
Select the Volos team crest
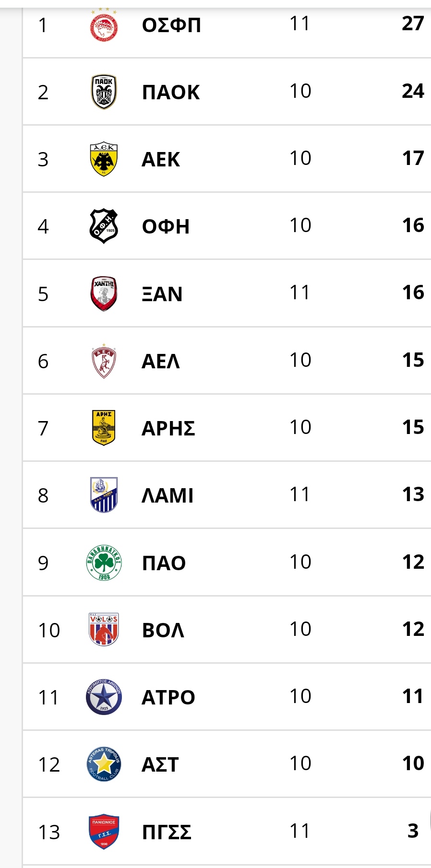click(104, 630)
